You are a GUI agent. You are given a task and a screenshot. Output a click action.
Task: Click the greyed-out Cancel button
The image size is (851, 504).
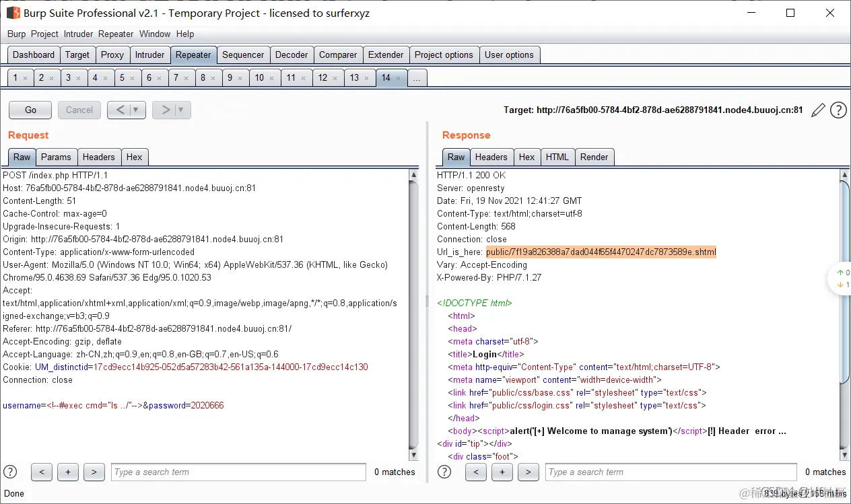79,110
